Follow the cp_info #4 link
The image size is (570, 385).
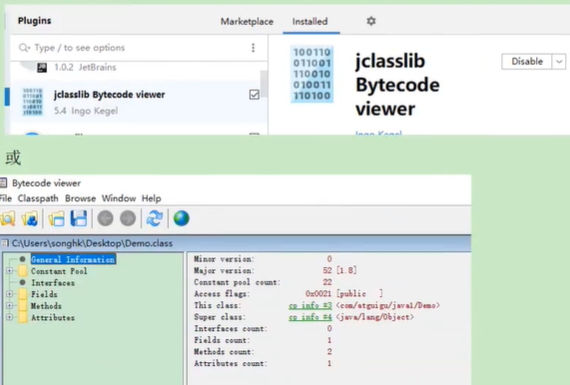pos(310,317)
